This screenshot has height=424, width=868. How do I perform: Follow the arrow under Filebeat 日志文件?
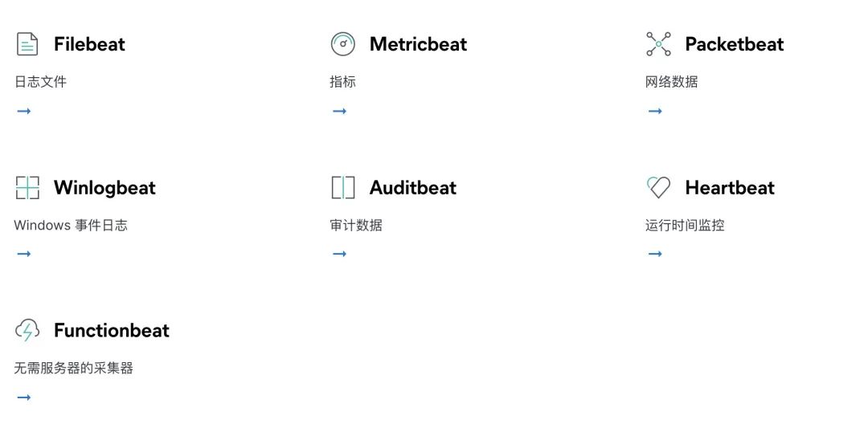tap(24, 111)
